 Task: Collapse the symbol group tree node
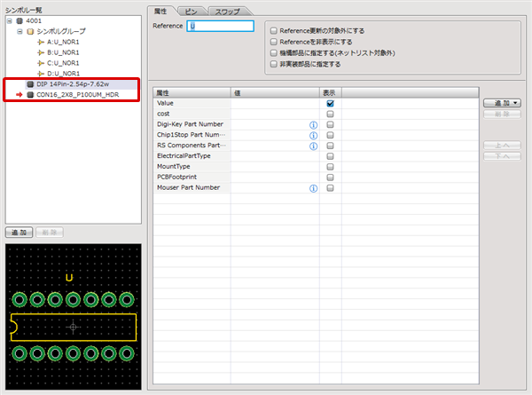[20, 32]
